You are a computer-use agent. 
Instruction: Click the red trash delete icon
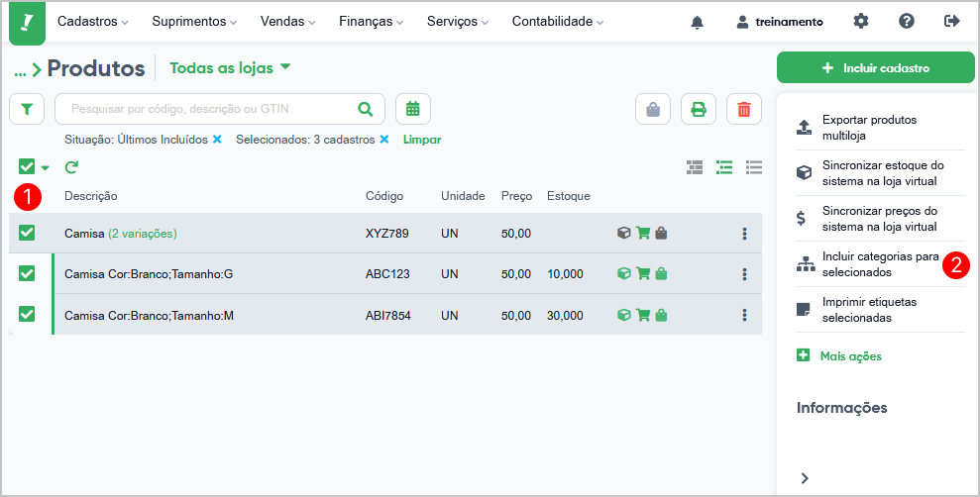tap(744, 109)
